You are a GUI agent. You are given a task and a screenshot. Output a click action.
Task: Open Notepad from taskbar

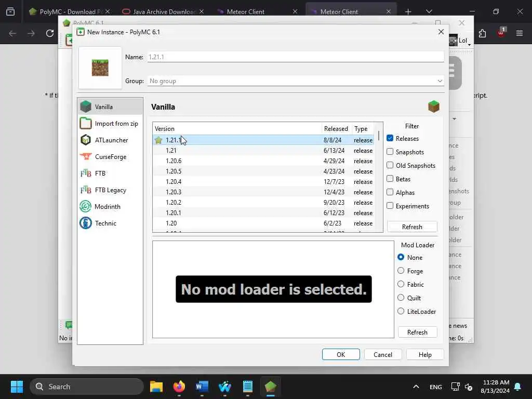248,387
